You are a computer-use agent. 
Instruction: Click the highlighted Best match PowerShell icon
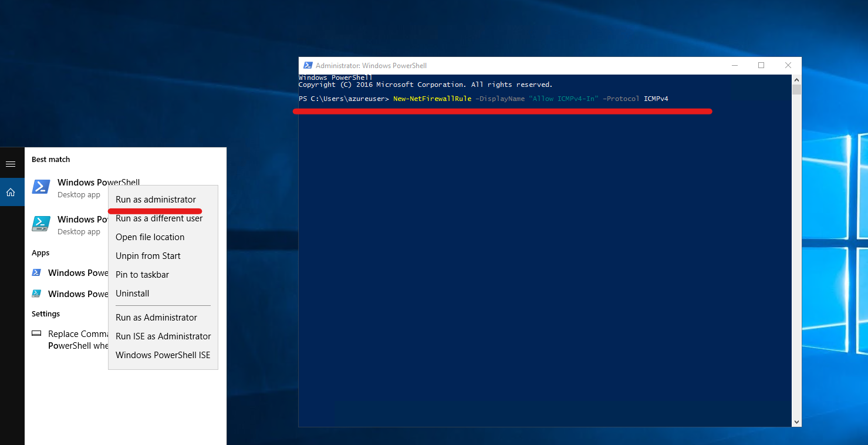41,187
